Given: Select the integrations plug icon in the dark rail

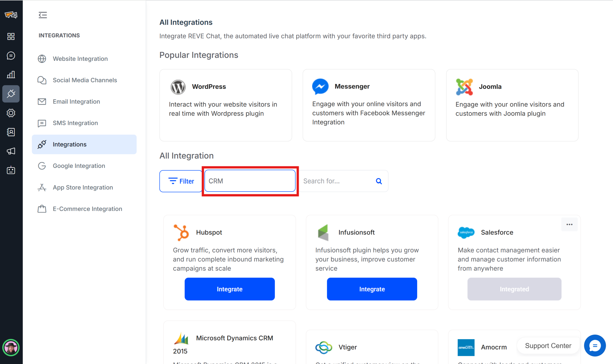Looking at the screenshot, I should click(11, 94).
